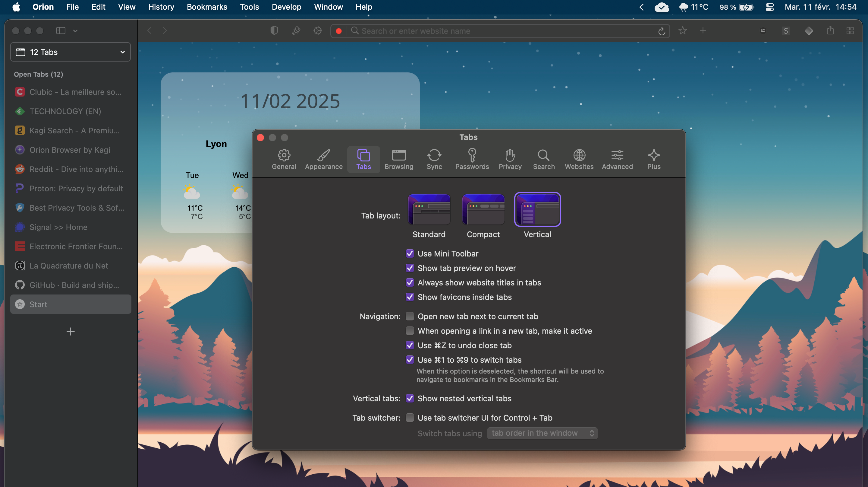Toggle the sidebar panel icon
The width and height of the screenshot is (868, 487).
tap(61, 31)
